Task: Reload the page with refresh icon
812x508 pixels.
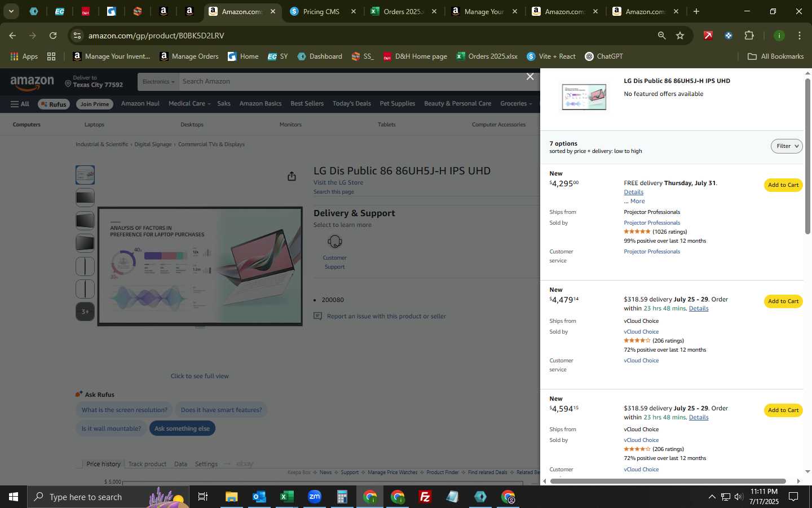Action: pos(53,36)
